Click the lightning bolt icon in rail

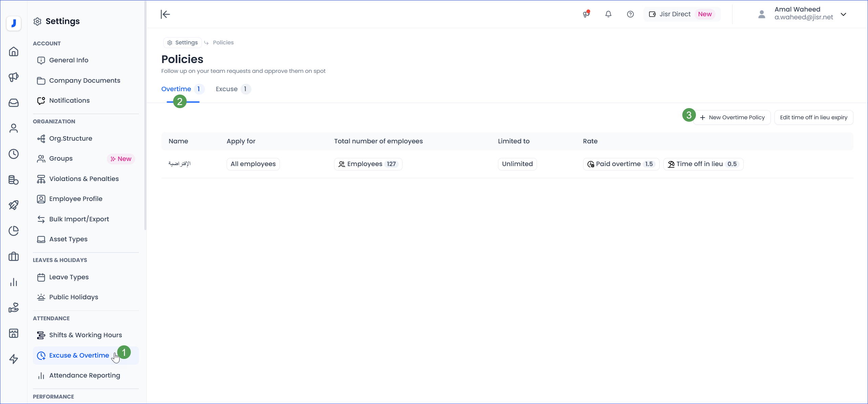[14, 359]
